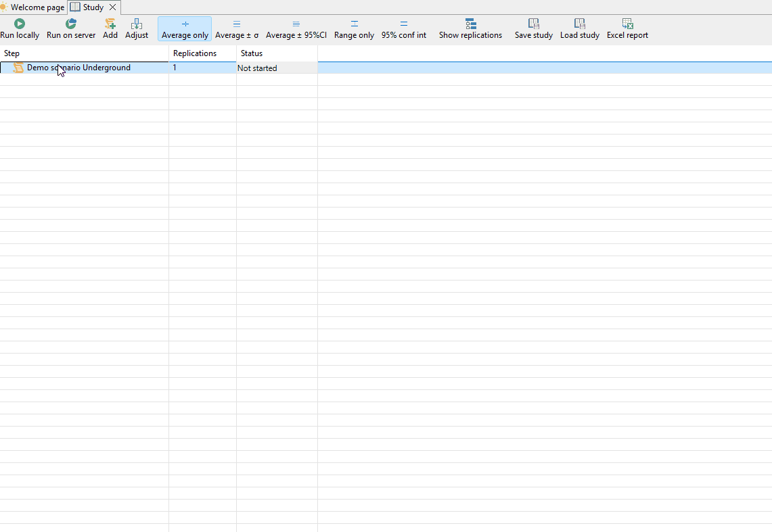Choose 95% conf int display

404,29
